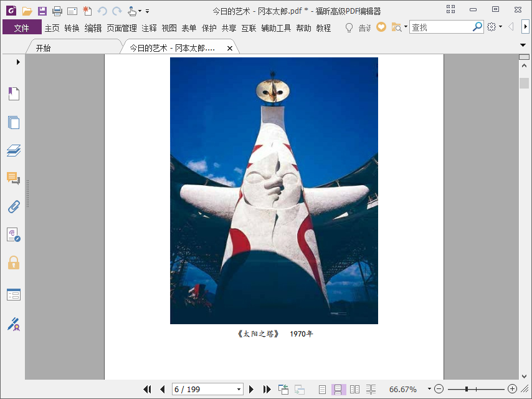Image resolution: width=532 pixels, height=399 pixels.
Task: Click the page number field 6 / 199
Action: [x=204, y=389]
